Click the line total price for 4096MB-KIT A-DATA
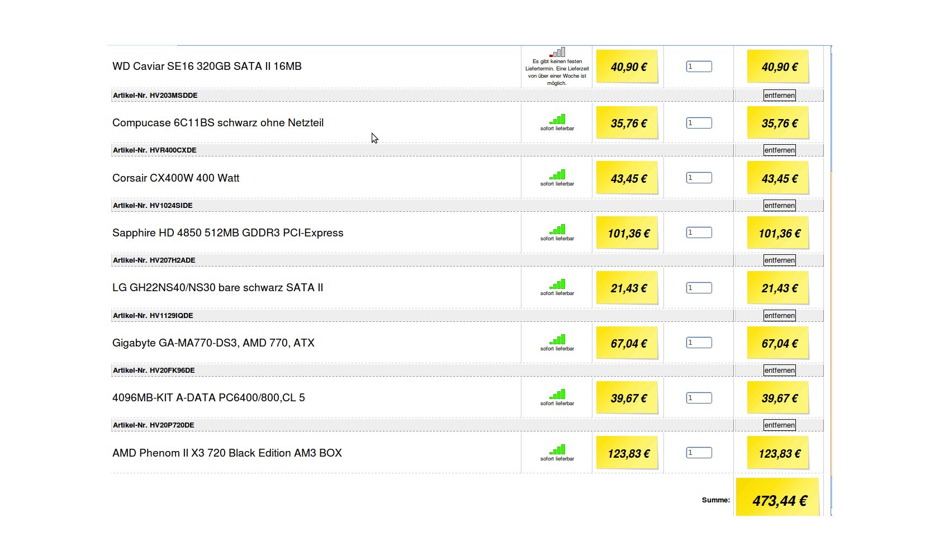The width and height of the screenshot is (939, 560). pos(779,398)
